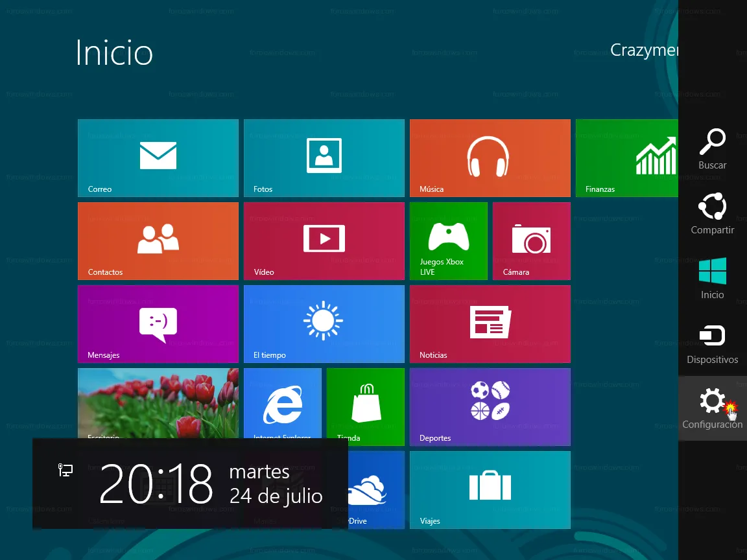Viewport: 747px width, 560px height.
Task: Open the Viajes suitcase tile
Action: (490, 489)
